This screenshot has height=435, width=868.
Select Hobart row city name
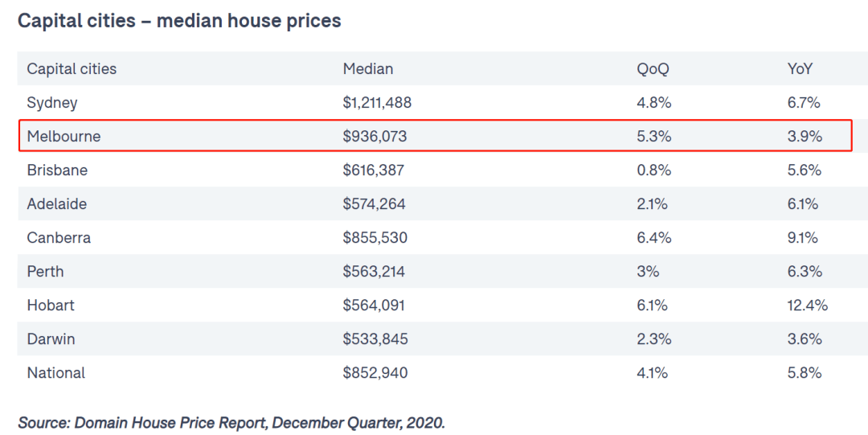[x=51, y=306]
